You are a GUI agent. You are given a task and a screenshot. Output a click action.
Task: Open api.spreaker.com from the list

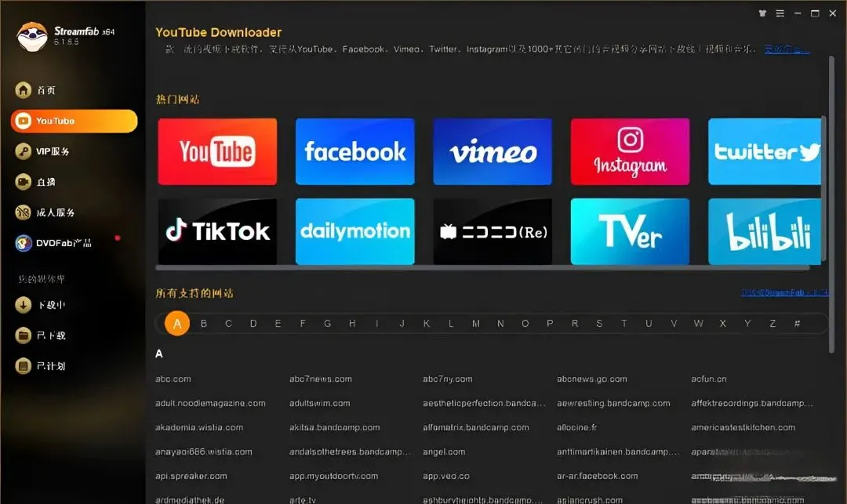191,476
